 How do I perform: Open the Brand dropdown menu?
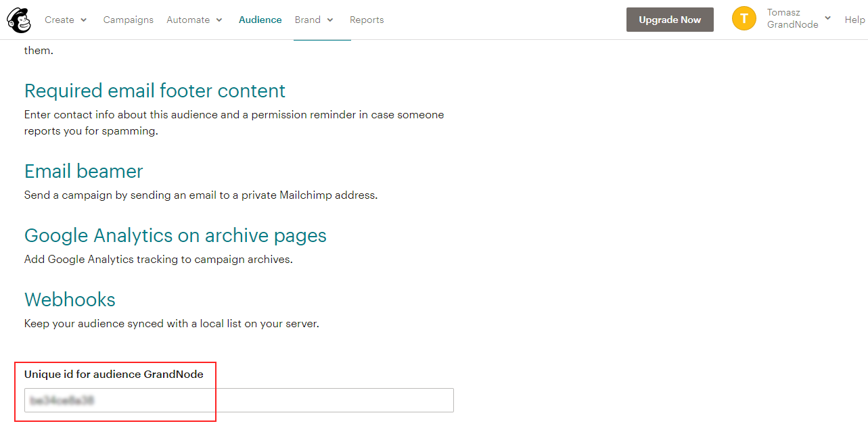pyautogui.click(x=314, y=20)
